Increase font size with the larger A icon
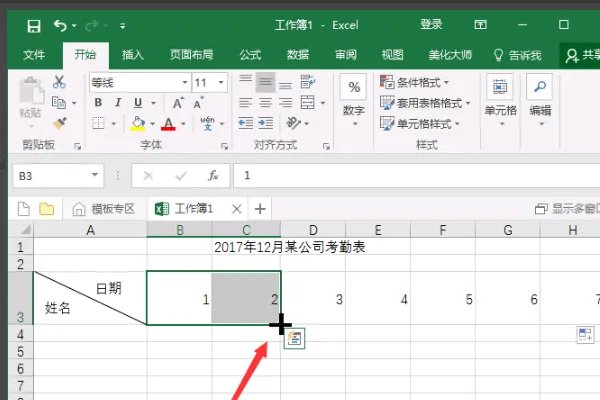This screenshot has width=600, height=400. [178, 103]
